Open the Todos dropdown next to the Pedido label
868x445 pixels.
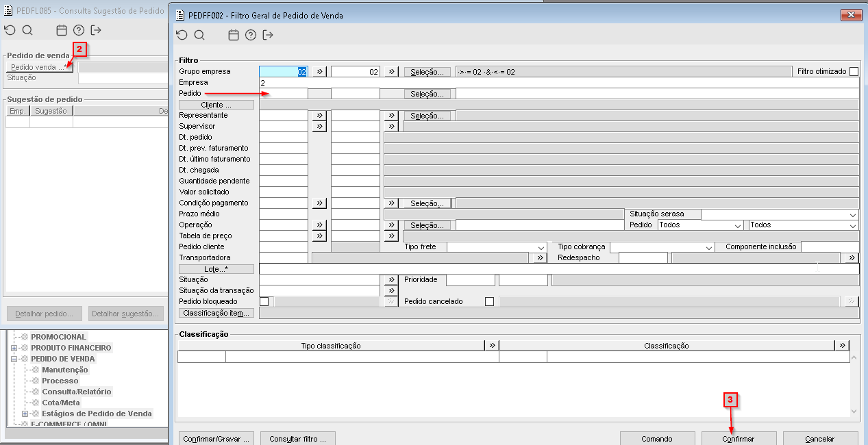[737, 225]
